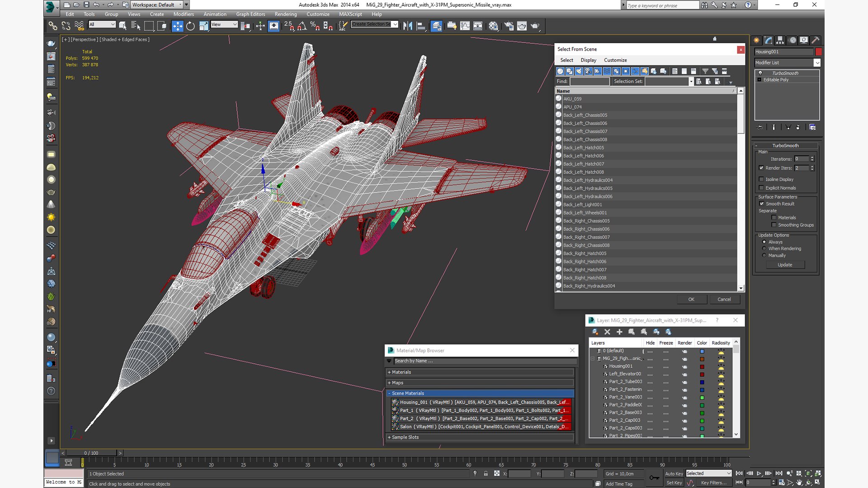Click Pin Stack icon under modifier stack
Viewport: 868px width, 488px height.
[759, 127]
